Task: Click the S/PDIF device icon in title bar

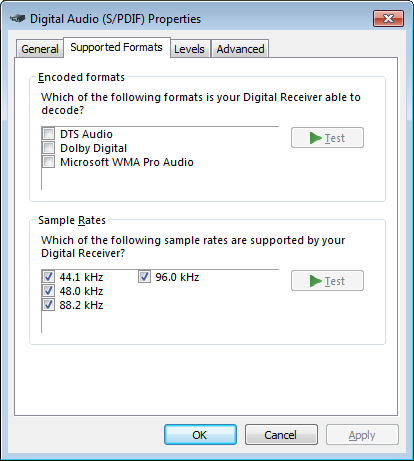Action: tap(18, 18)
